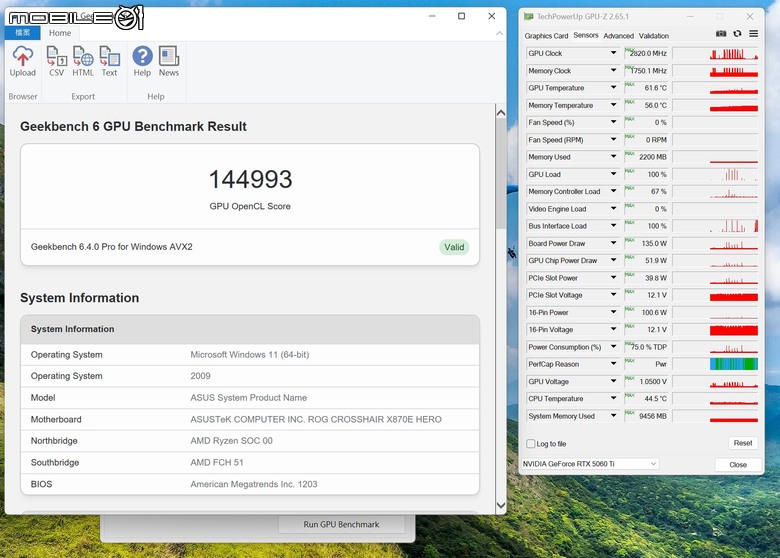The height and width of the screenshot is (558, 780).
Task: Click Microsoft Windows 11 (64-bit) value
Action: (x=250, y=355)
